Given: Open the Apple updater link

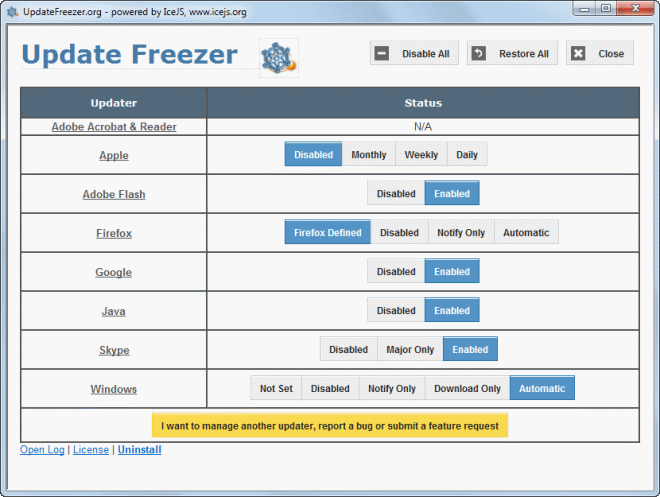Looking at the screenshot, I should (x=114, y=155).
